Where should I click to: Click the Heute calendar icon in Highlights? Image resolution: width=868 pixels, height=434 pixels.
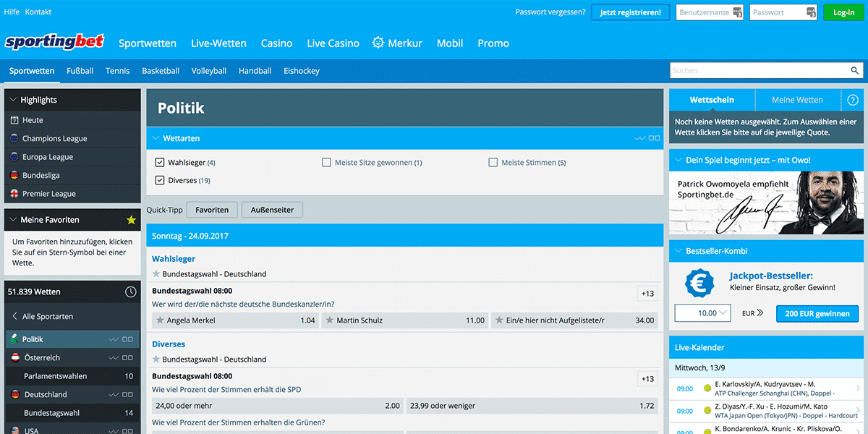(x=14, y=120)
